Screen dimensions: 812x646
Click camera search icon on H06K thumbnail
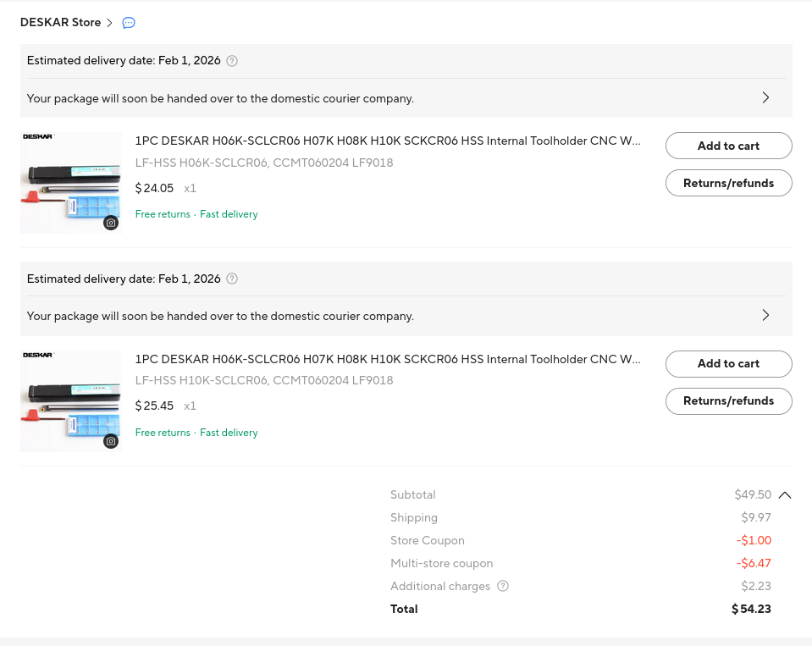point(111,224)
